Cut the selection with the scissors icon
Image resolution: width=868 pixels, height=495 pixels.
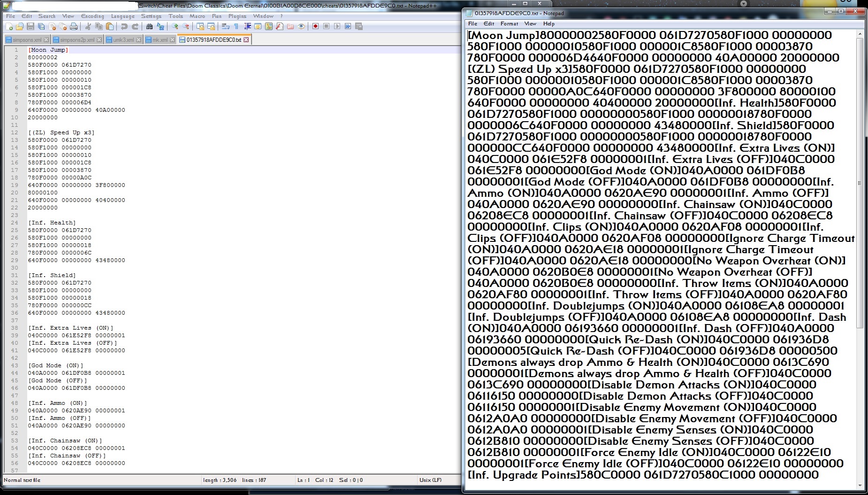coord(88,26)
